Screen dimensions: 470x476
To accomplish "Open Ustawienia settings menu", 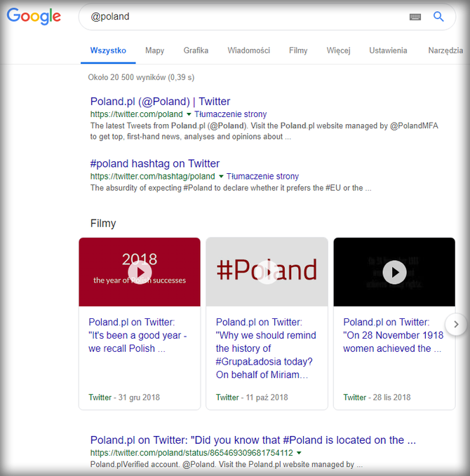I will coord(388,50).
